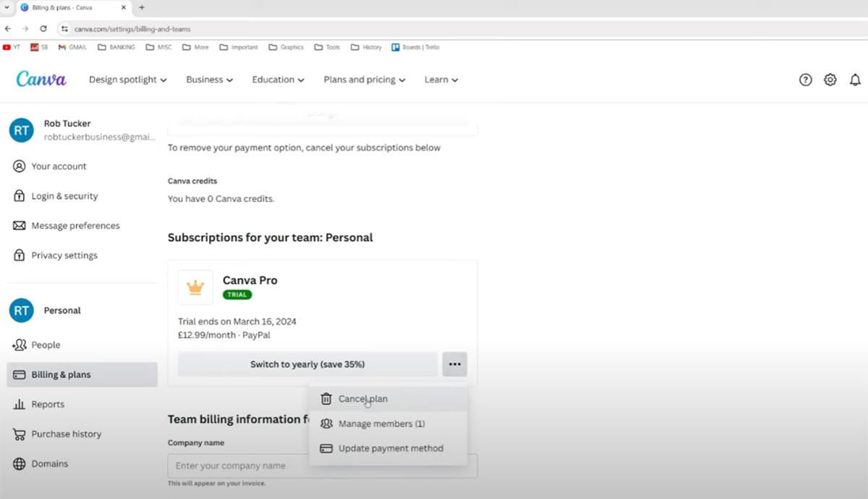
Task: Click the Domains globe icon
Action: [19, 464]
